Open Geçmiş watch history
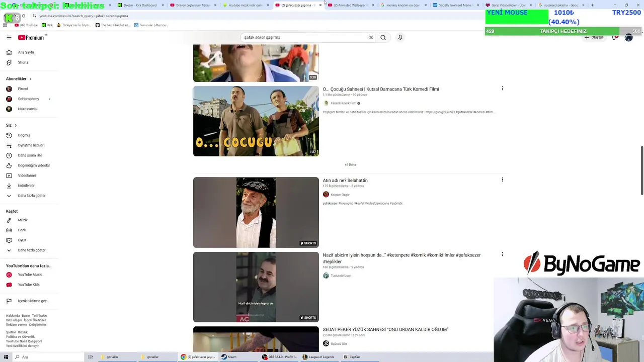644x362 pixels. pyautogui.click(x=24, y=135)
